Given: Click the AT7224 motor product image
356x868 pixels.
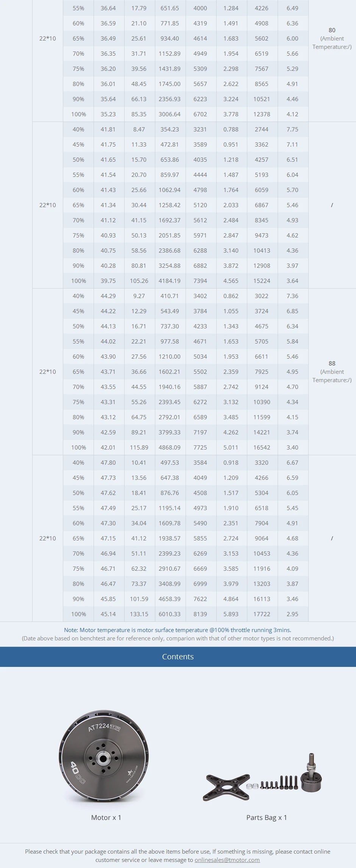Looking at the screenshot, I should pos(104,756).
